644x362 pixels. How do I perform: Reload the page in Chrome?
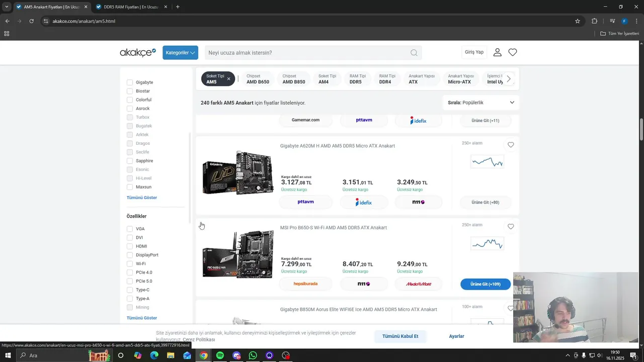31,21
